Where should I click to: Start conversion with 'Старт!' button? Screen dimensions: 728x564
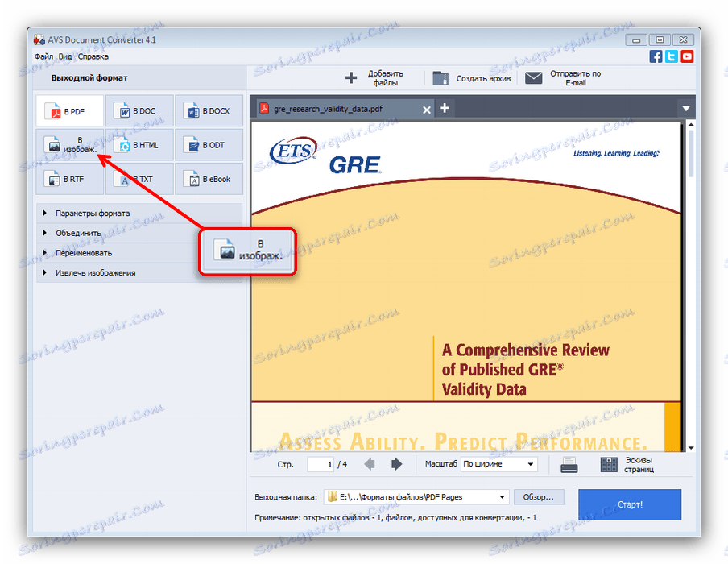click(630, 504)
